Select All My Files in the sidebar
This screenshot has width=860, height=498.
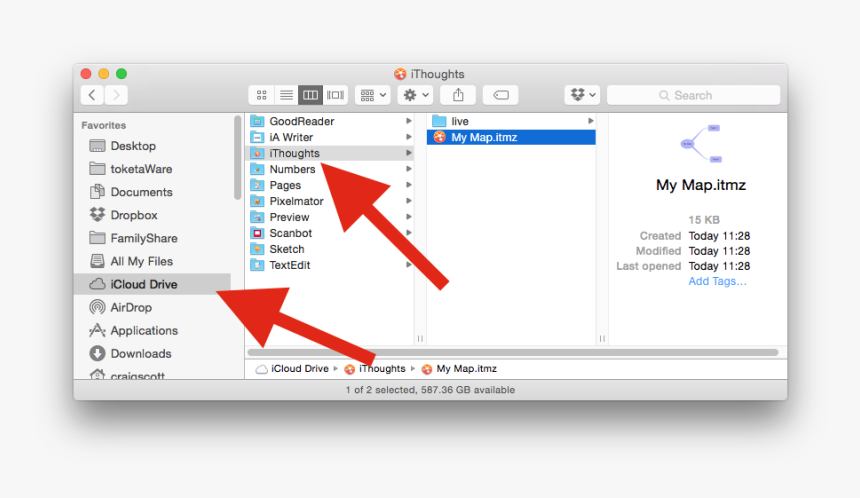point(154,261)
